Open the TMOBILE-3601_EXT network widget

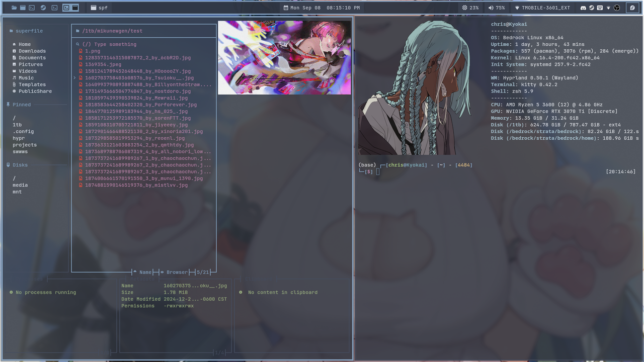(542, 8)
